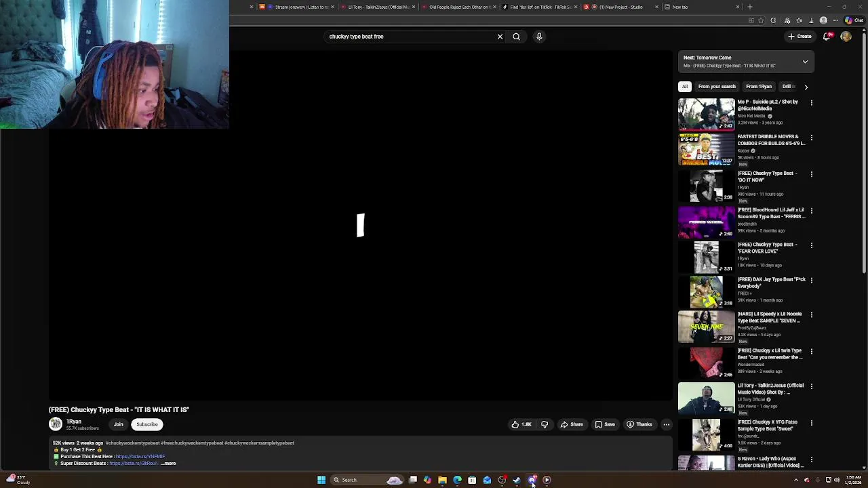868x488 pixels.
Task: Open YouTube account avatar menu
Action: 846,37
